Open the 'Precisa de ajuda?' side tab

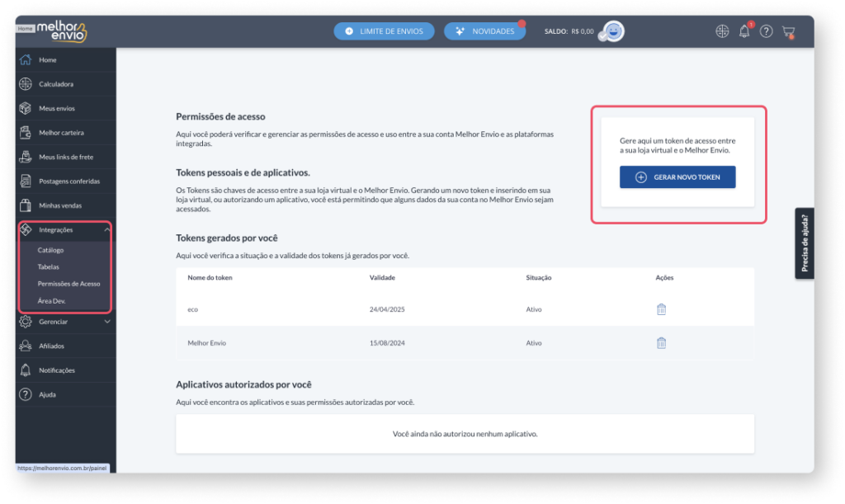pyautogui.click(x=805, y=243)
